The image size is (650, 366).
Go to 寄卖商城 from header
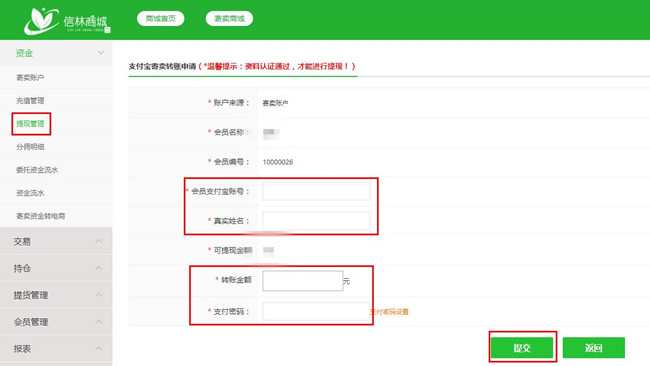(229, 19)
